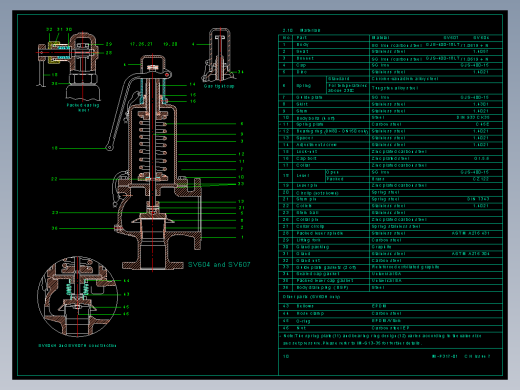Click callout number 45 in bellows detail
Image resolution: width=520 pixels, height=390 pixels.
pyautogui.click(x=126, y=307)
